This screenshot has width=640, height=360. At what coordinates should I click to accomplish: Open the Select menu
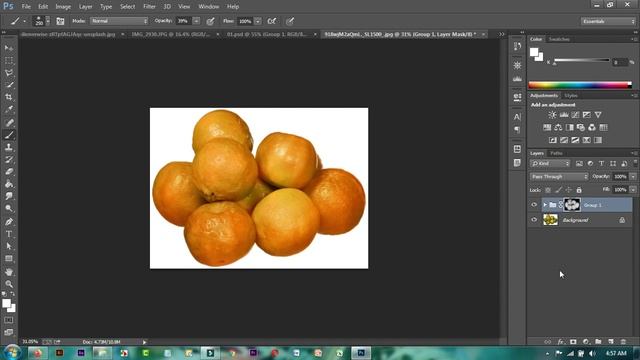(x=127, y=7)
